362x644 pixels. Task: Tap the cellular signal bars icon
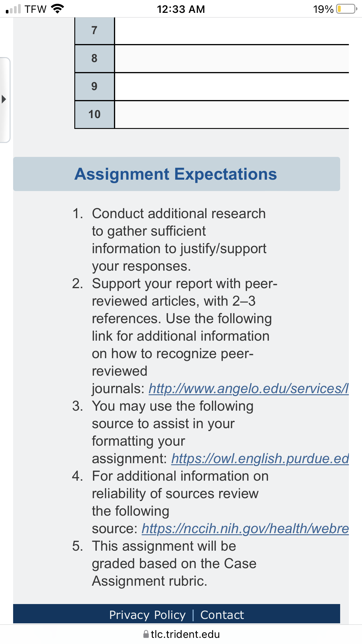click(x=13, y=9)
